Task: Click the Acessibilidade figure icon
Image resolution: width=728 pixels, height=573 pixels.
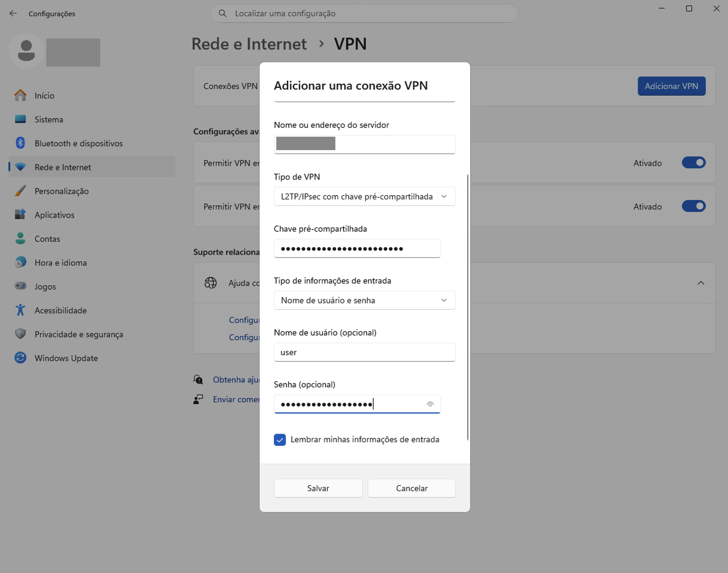Action: coord(21,310)
